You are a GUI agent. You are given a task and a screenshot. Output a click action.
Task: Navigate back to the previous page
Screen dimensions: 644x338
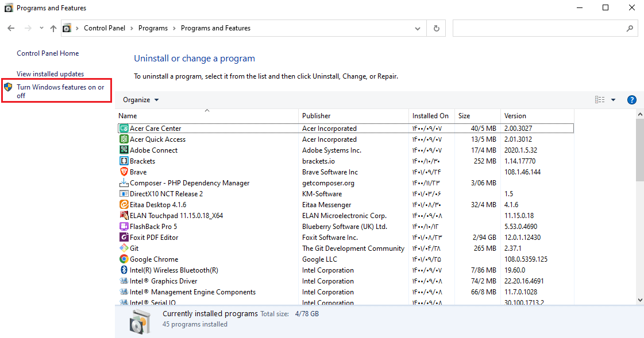click(11, 28)
